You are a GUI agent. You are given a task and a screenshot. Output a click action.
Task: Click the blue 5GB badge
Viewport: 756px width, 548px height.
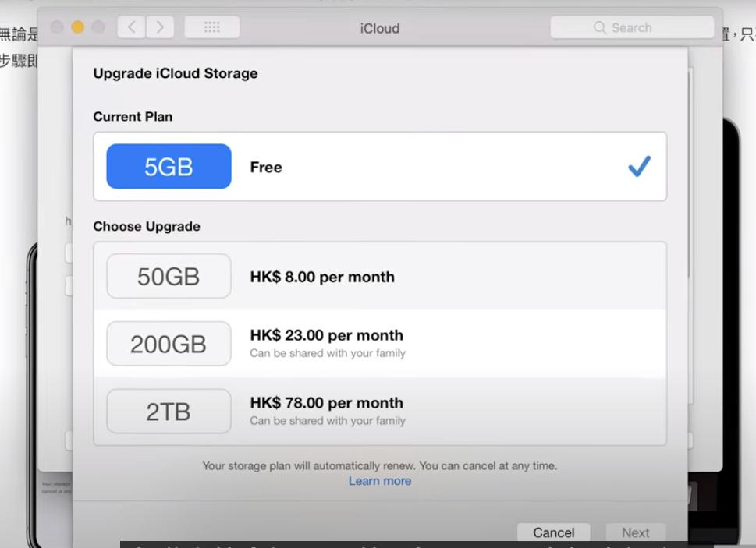(x=169, y=167)
